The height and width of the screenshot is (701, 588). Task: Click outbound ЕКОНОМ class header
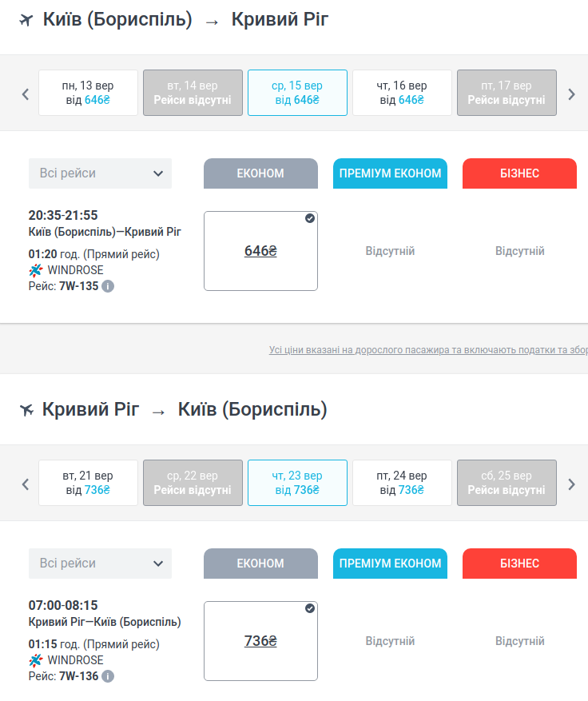pos(260,173)
